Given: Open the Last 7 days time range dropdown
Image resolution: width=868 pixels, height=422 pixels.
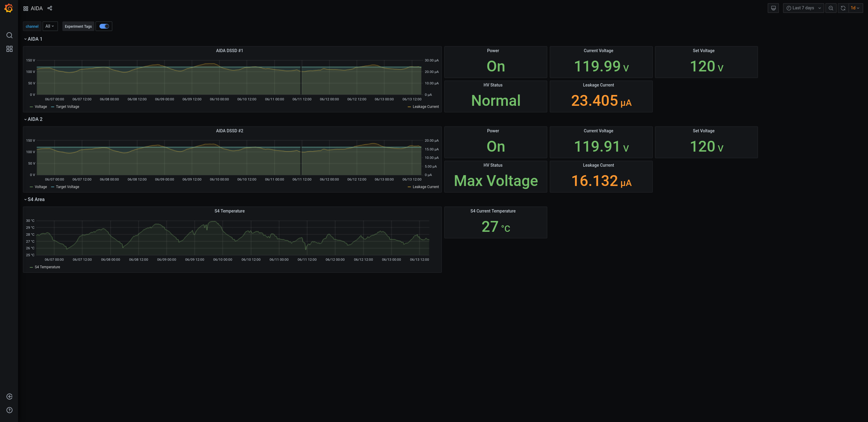Looking at the screenshot, I should point(803,8).
